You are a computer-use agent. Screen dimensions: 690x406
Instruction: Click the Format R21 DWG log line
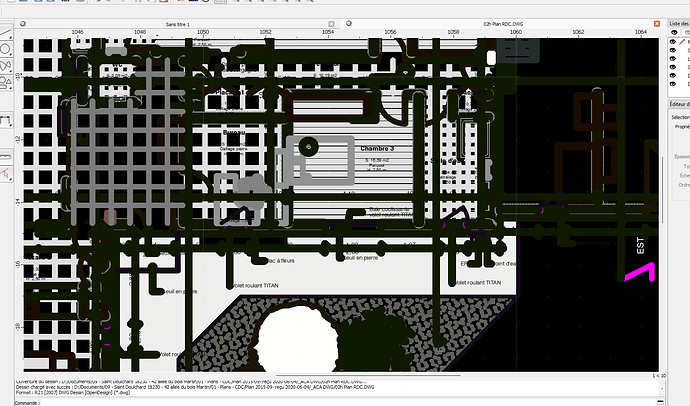tap(73, 393)
